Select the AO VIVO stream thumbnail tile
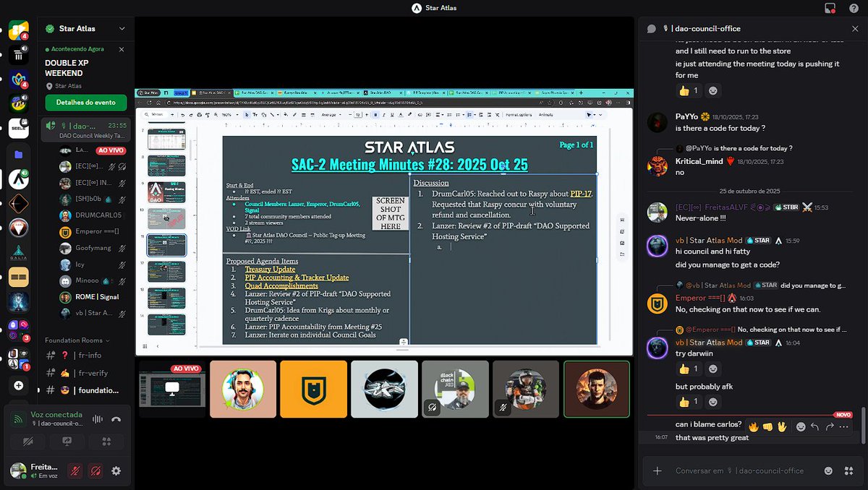Viewport: 868px width, 490px height. [x=172, y=389]
